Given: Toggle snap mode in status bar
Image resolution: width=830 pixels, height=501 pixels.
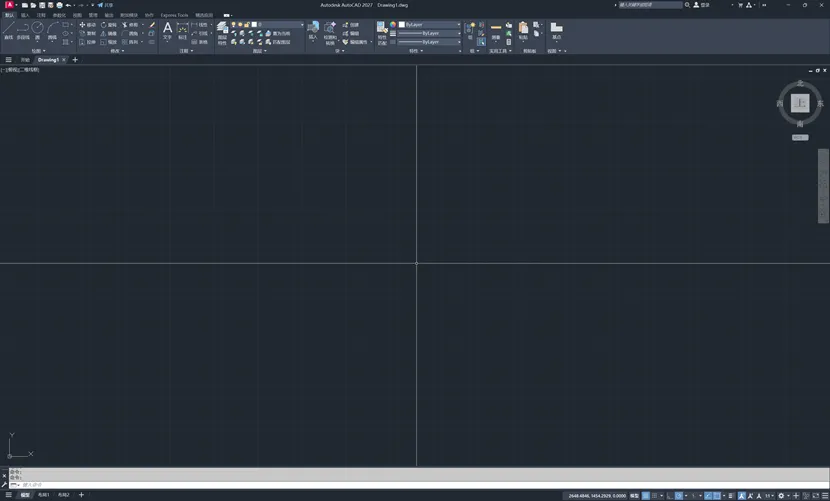Looking at the screenshot, I should pyautogui.click(x=655, y=496).
